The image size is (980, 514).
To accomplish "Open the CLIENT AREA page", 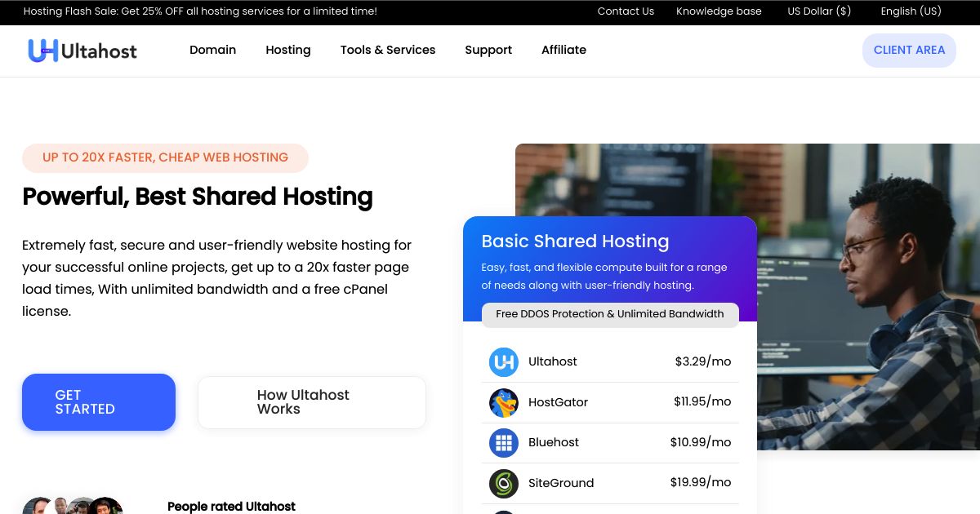I will click(x=909, y=50).
